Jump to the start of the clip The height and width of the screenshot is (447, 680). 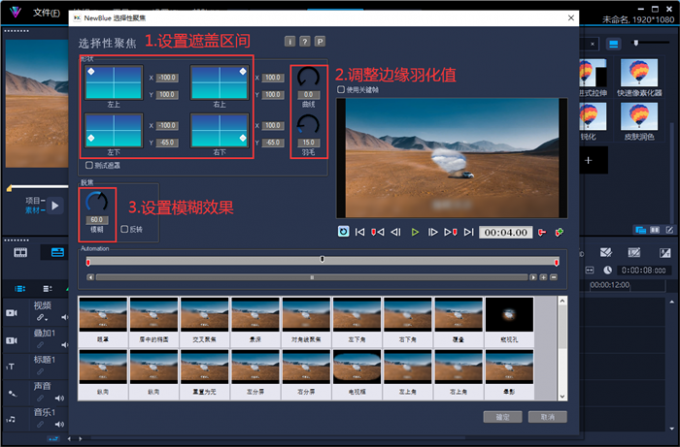point(360,232)
